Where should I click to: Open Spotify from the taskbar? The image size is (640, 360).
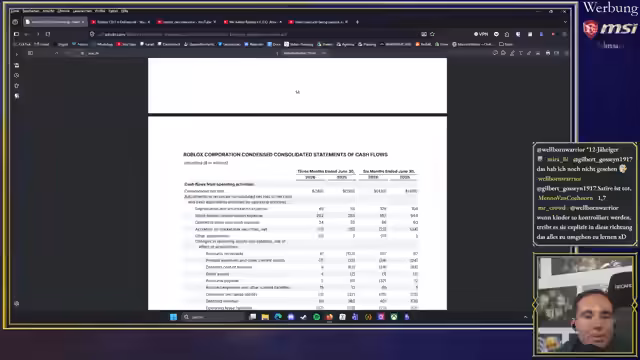pos(316,317)
